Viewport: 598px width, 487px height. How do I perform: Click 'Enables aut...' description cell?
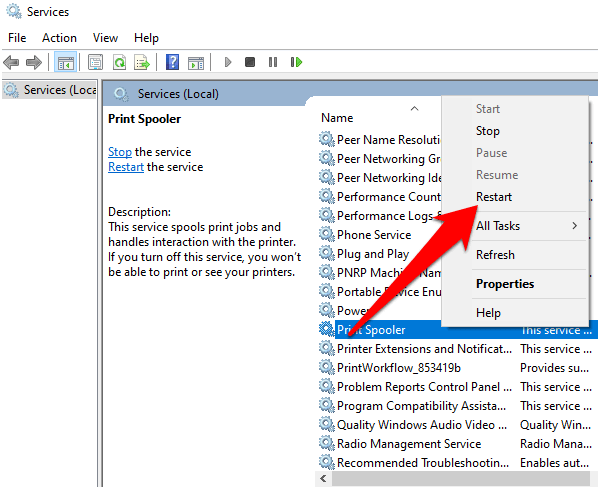click(555, 463)
